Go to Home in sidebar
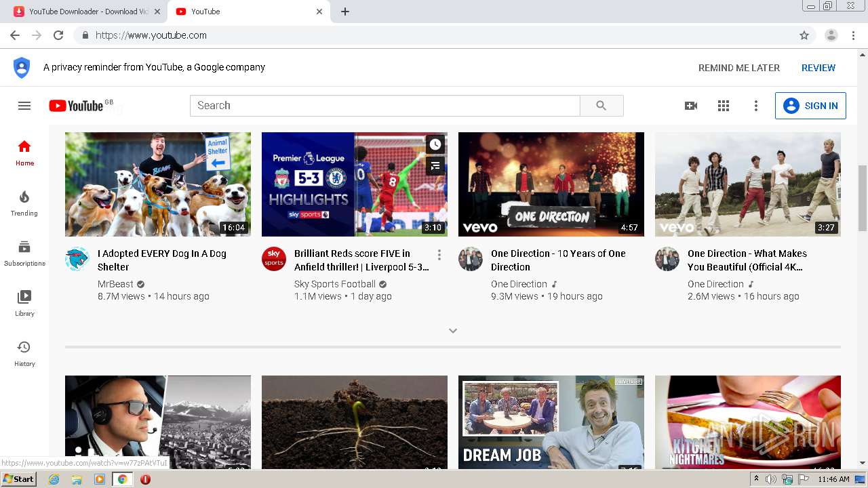Viewport: 868px width, 488px height. pyautogui.click(x=24, y=153)
